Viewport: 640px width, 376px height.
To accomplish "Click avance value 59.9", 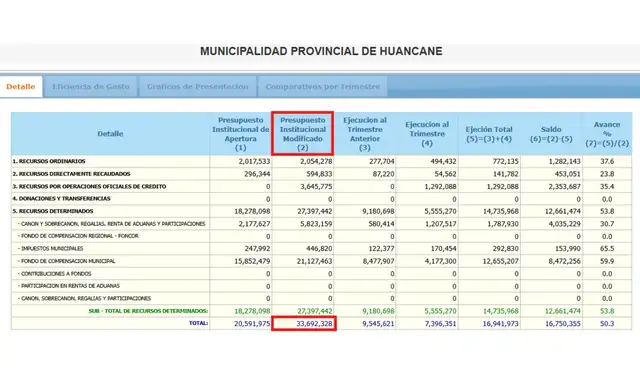I will (x=607, y=261).
